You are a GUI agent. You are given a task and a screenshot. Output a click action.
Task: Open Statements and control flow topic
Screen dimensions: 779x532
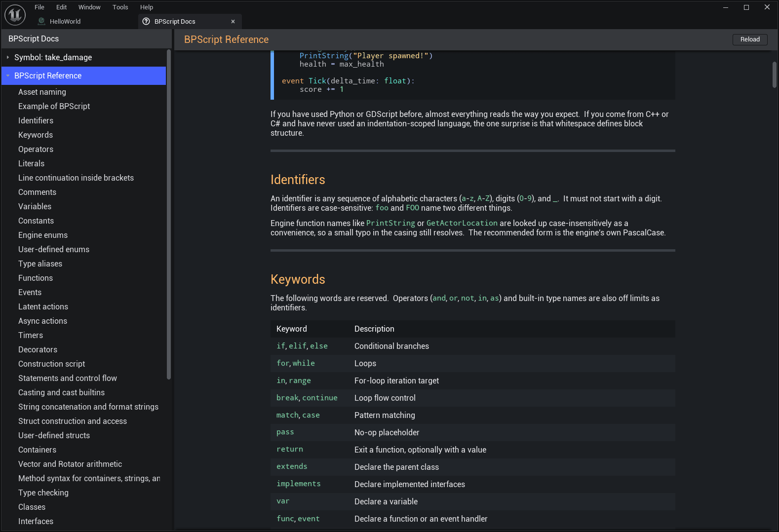coord(68,378)
